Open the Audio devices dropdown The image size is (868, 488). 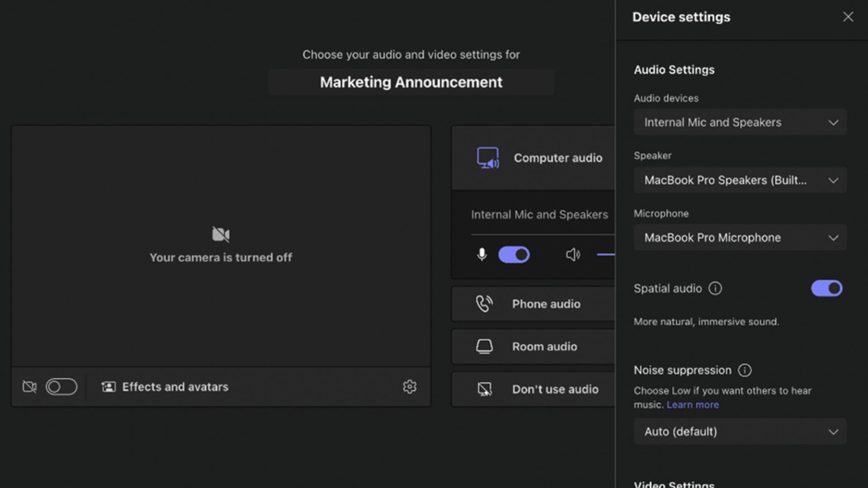coord(740,122)
